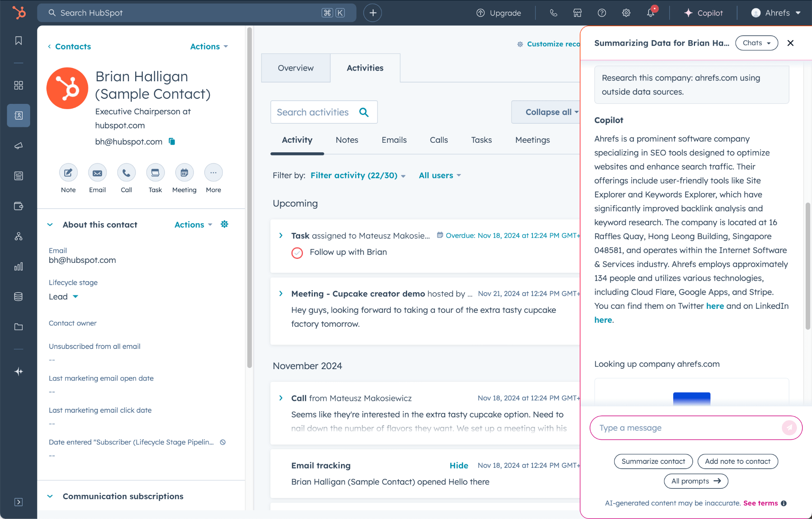Open the HubSpot Marketplace store icon
The height and width of the screenshot is (519, 812).
(x=577, y=13)
